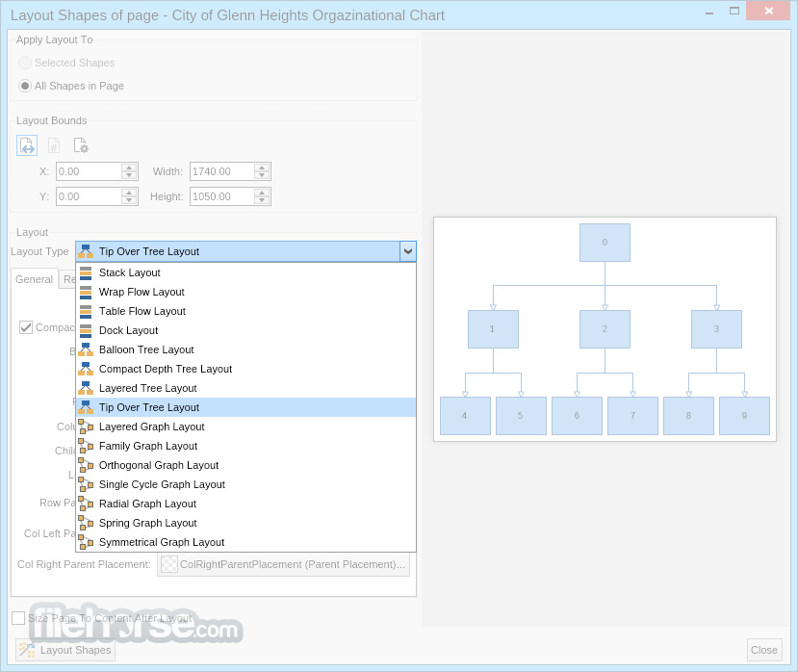Click the custom bounds gear page icon
The height and width of the screenshot is (672, 798).
81,145
